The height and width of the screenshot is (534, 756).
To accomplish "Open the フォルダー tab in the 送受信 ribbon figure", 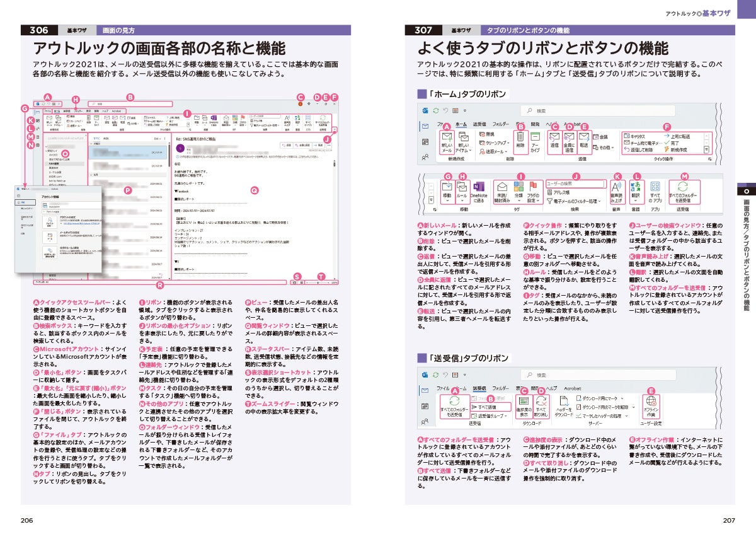I will [x=501, y=388].
